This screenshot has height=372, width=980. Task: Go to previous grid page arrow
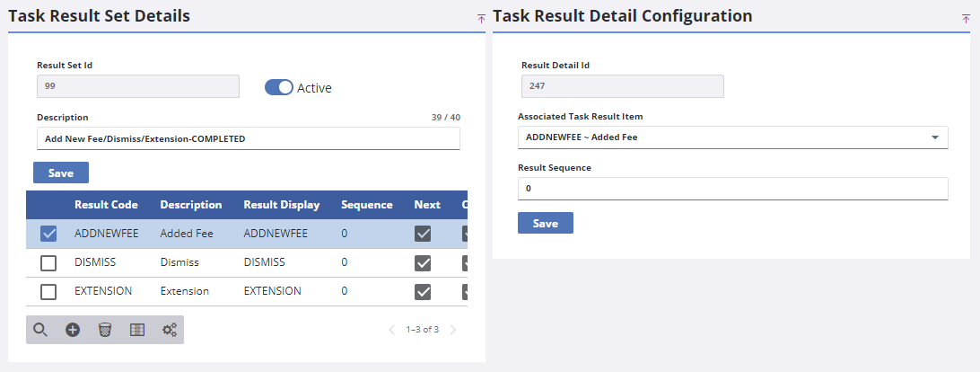tap(391, 330)
